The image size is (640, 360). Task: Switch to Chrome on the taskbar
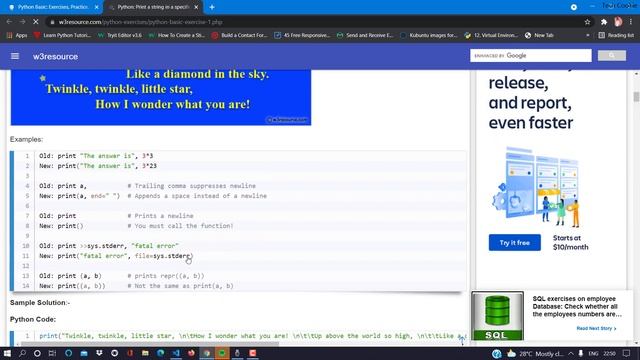[207, 353]
